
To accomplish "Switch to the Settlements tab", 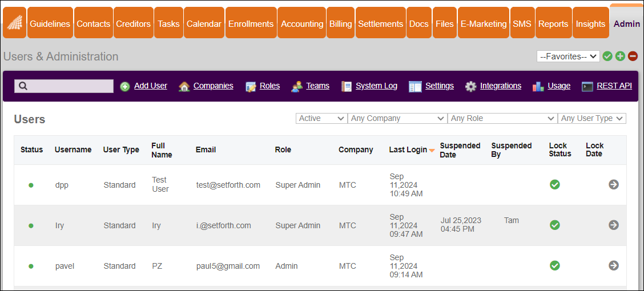I will pyautogui.click(x=381, y=24).
